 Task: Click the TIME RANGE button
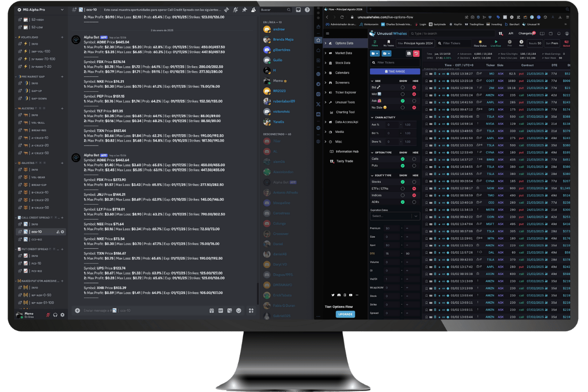[x=395, y=72]
